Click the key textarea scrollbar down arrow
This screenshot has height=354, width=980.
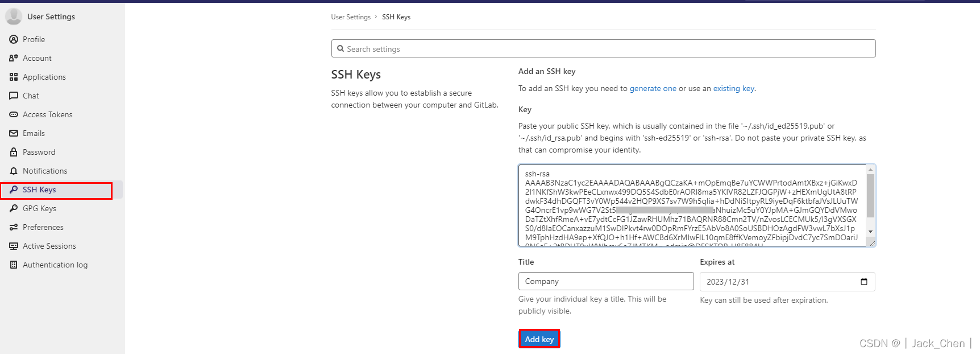click(870, 232)
